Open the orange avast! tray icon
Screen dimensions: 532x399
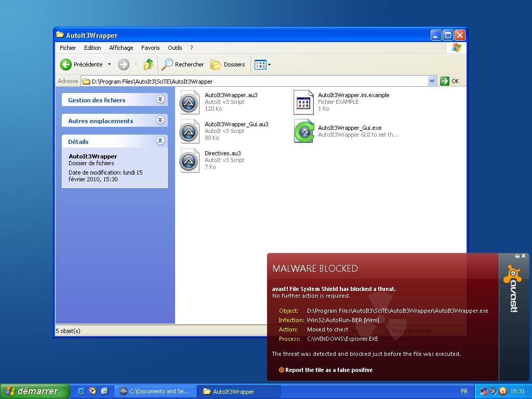(x=502, y=391)
